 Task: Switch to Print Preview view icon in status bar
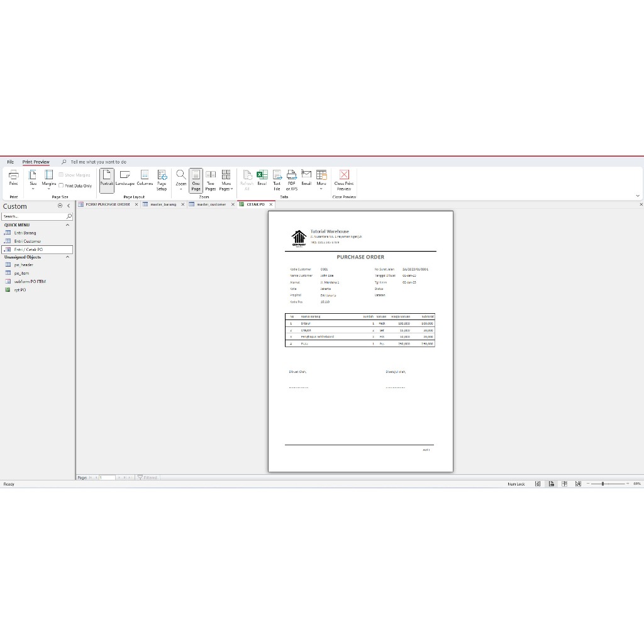[x=551, y=484]
